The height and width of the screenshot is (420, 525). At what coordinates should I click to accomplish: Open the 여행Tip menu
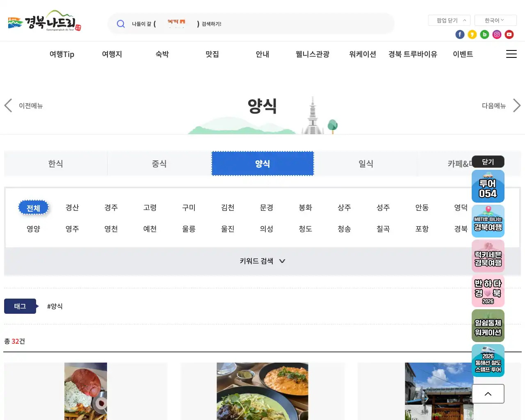pos(62,54)
